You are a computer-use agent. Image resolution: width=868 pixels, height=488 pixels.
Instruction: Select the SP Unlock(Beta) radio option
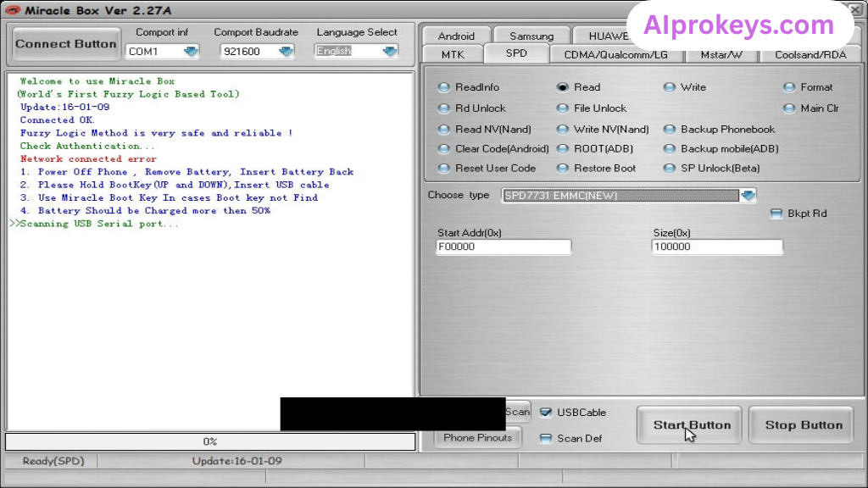[x=670, y=169]
